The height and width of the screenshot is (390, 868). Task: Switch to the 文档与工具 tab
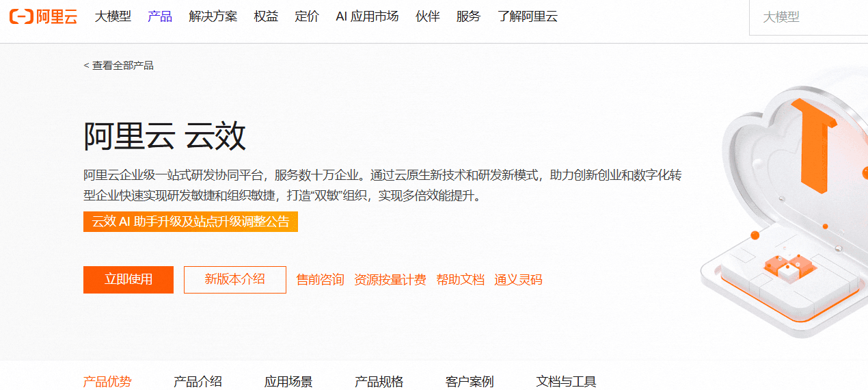pos(566,382)
